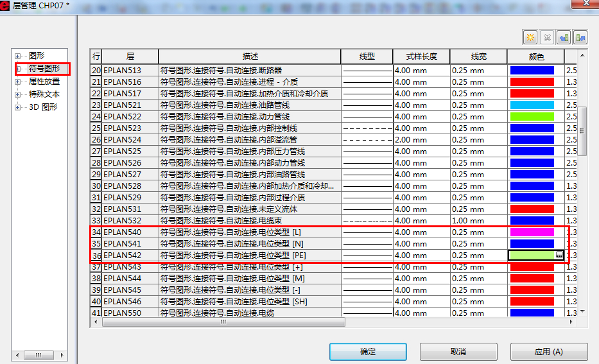Image resolution: width=599 pixels, height=364 pixels.
Task: Click the red color swatch of EPLAN543
Action: pos(532,266)
